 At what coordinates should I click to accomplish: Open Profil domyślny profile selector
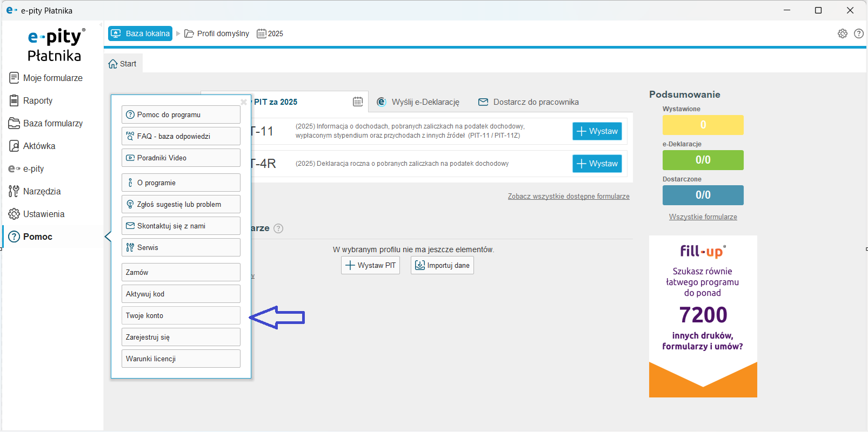(217, 33)
